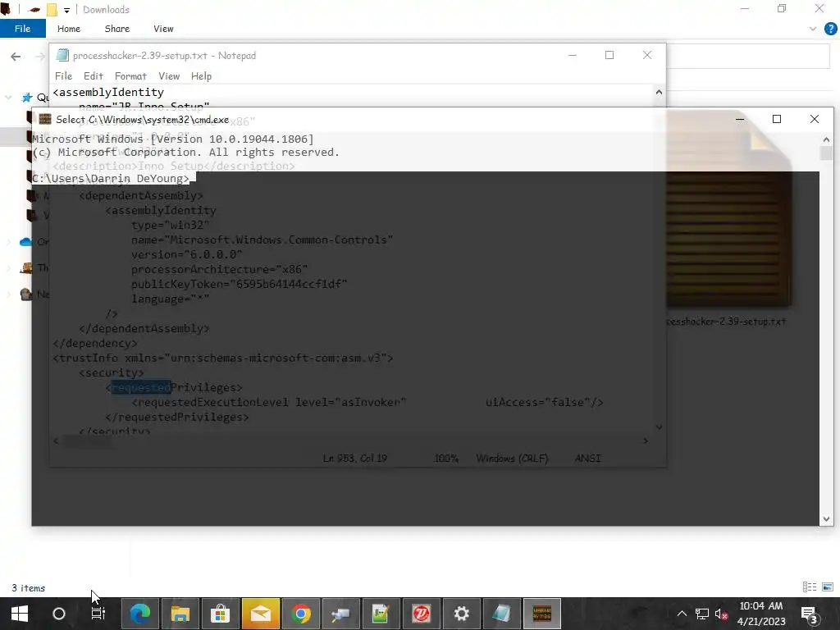
Task: Click the Quick access star icon
Action: (x=27, y=97)
